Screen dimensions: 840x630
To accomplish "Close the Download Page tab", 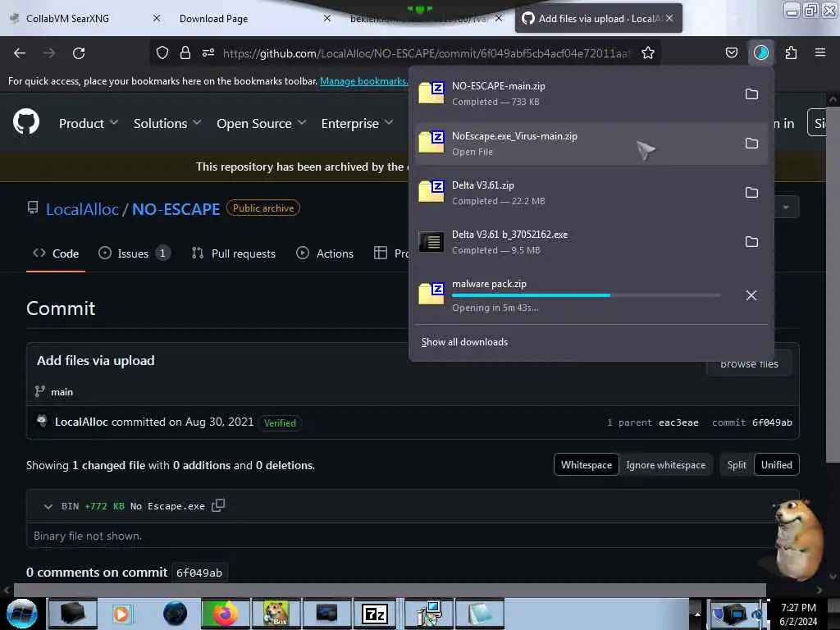I will point(327,19).
